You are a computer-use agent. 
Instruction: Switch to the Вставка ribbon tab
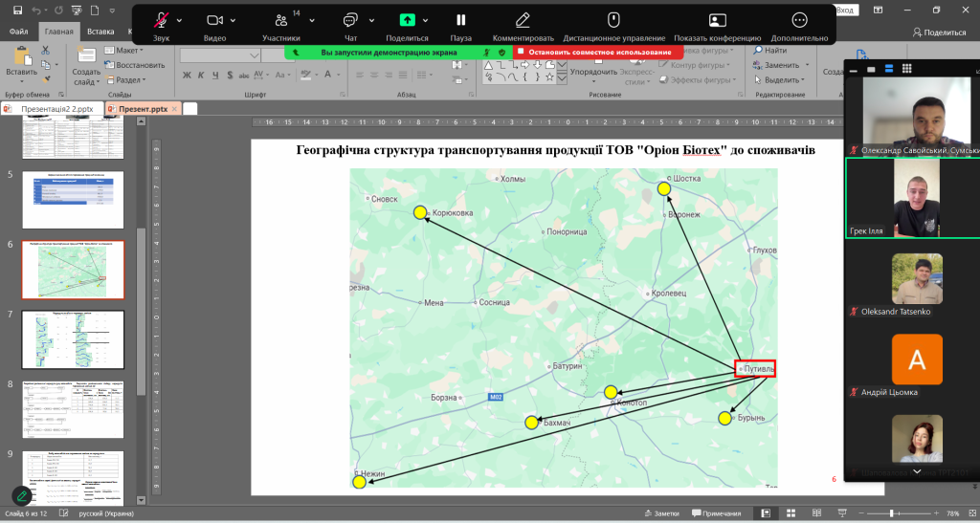pos(100,32)
